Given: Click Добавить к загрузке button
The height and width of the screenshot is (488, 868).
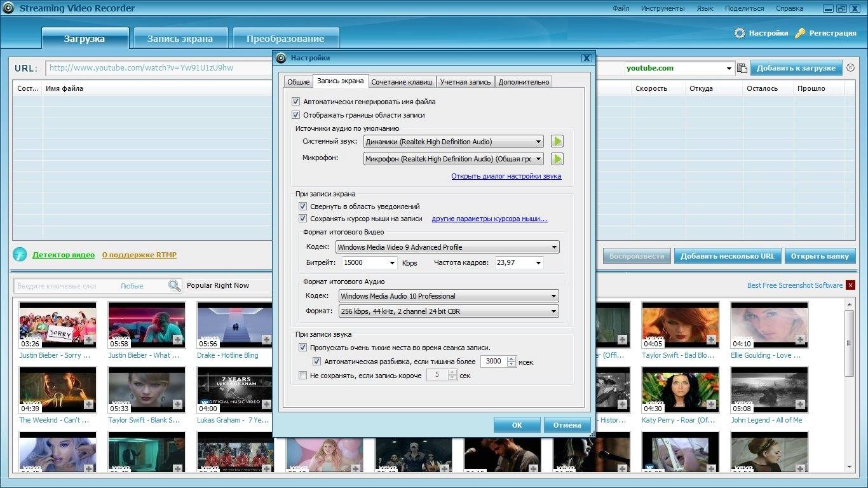Looking at the screenshot, I should (796, 68).
